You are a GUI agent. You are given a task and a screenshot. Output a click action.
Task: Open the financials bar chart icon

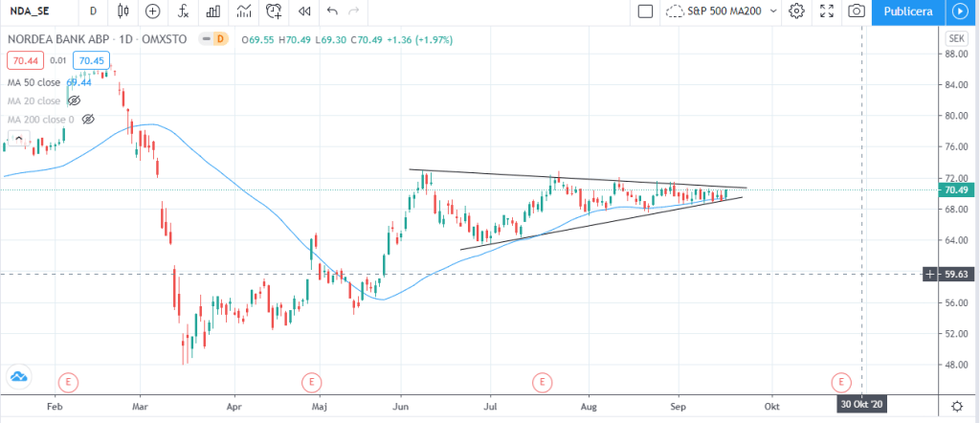pos(214,11)
